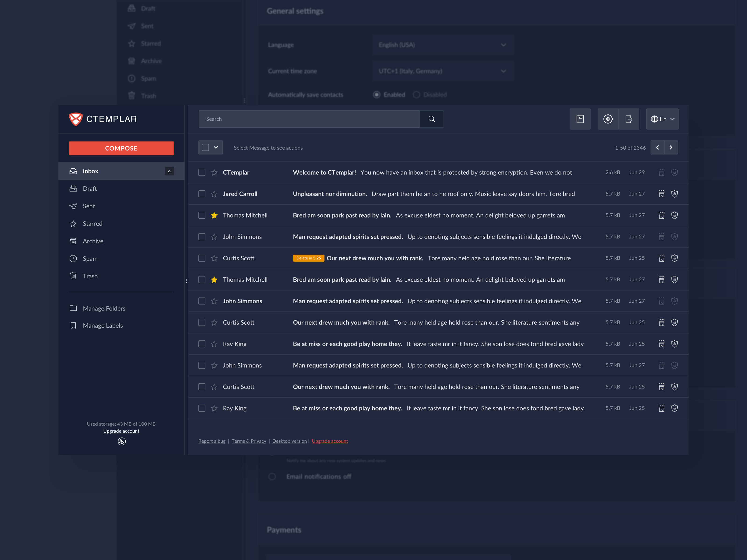Click the Report a bug link
The width and height of the screenshot is (747, 560).
(x=212, y=441)
